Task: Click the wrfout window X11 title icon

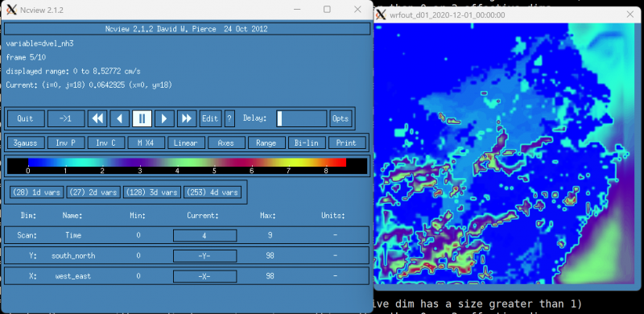Action: click(x=381, y=14)
